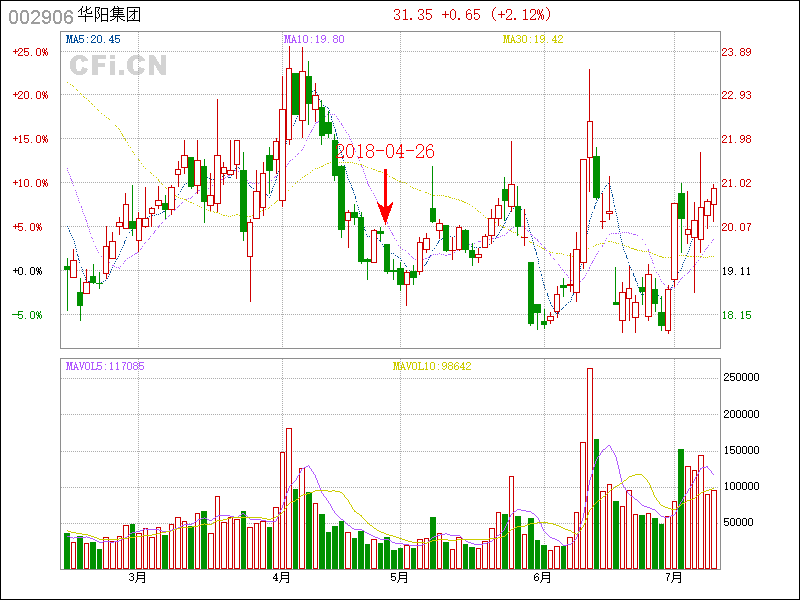Click the MAVOL10:96642 volume label

click(432, 366)
